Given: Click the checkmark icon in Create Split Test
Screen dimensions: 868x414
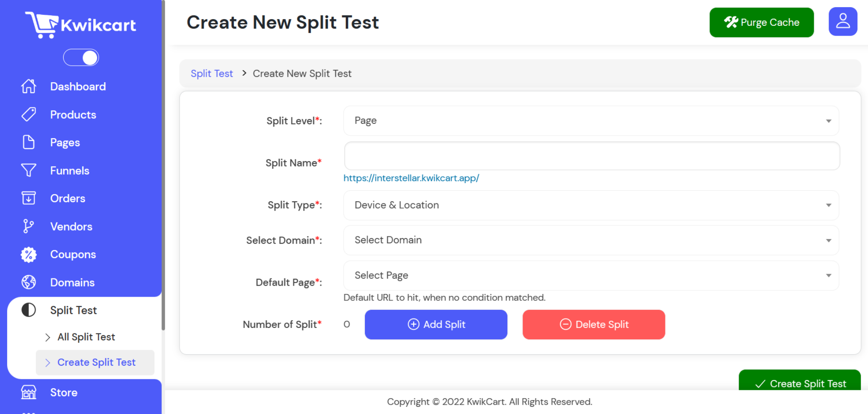Looking at the screenshot, I should pyautogui.click(x=760, y=384).
